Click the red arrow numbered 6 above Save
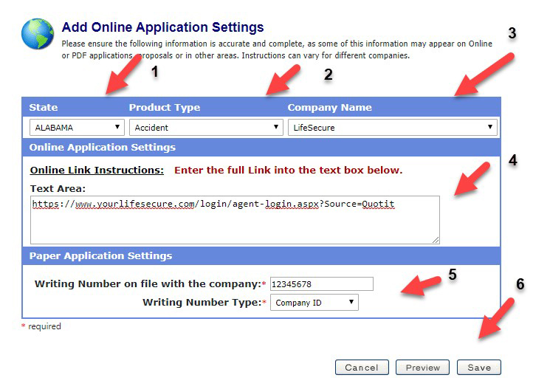Screen dimensions: 533x392 pos(495,318)
